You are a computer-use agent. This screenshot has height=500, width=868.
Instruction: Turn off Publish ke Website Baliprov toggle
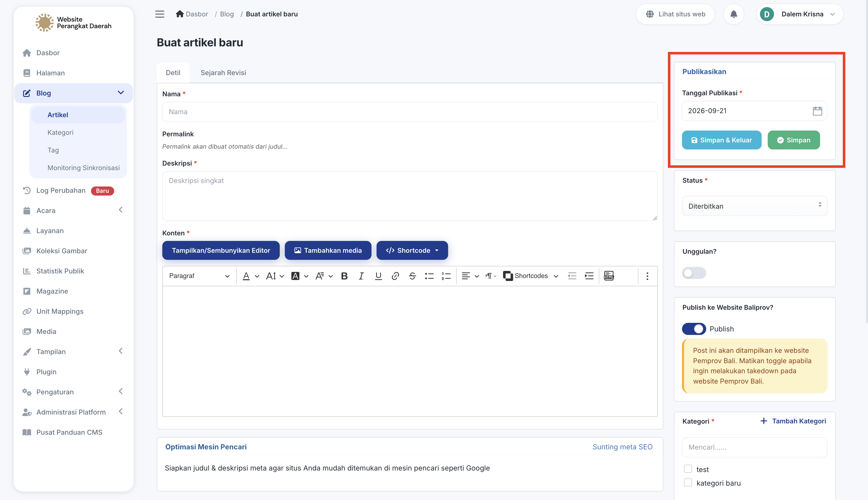(694, 329)
